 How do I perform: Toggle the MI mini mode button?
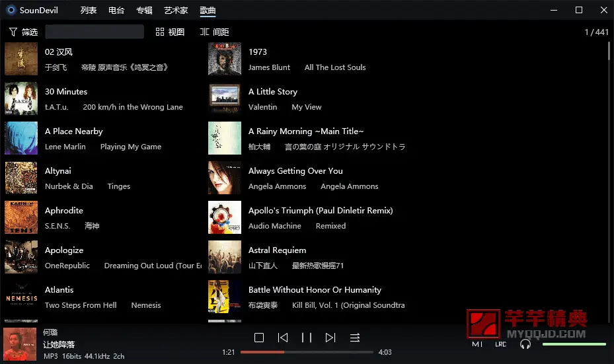(477, 344)
